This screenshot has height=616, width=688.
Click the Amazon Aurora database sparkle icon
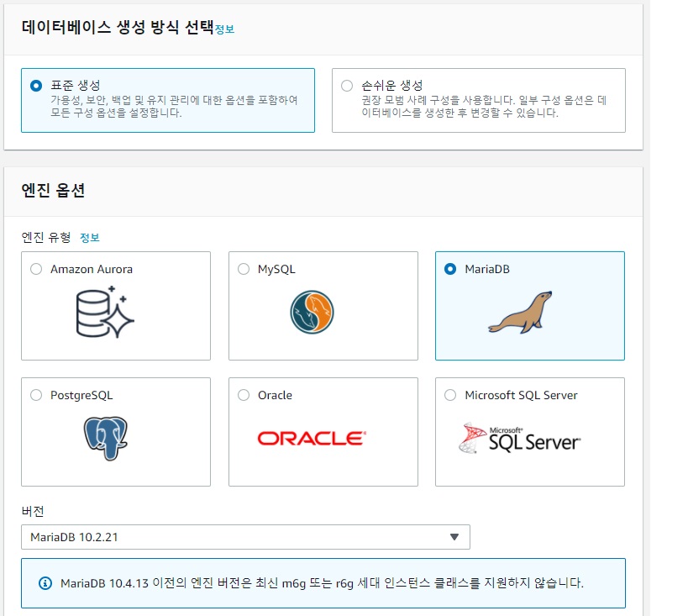(x=105, y=312)
